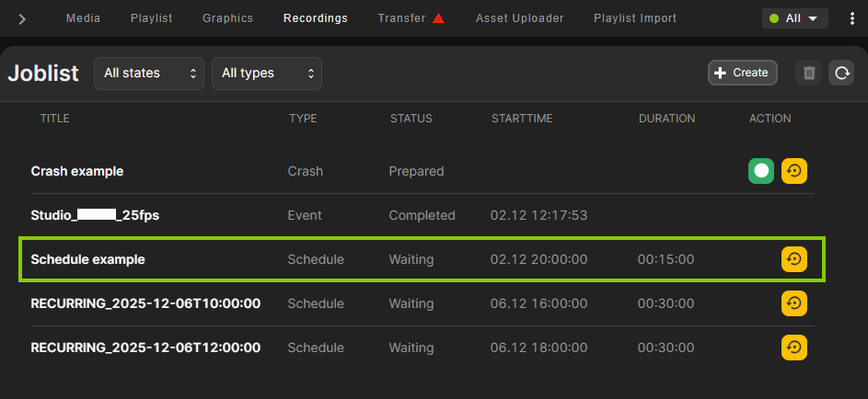Click the Crash type cell

[x=305, y=171]
